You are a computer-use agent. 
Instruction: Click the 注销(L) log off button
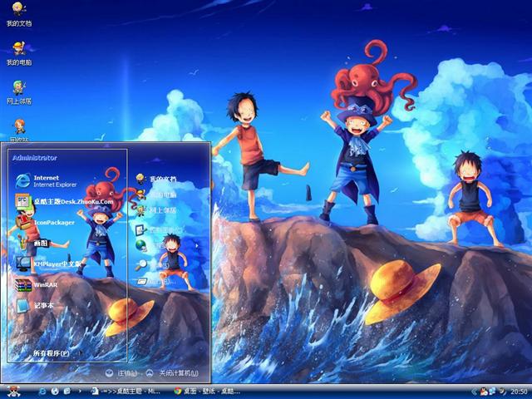[122, 373]
